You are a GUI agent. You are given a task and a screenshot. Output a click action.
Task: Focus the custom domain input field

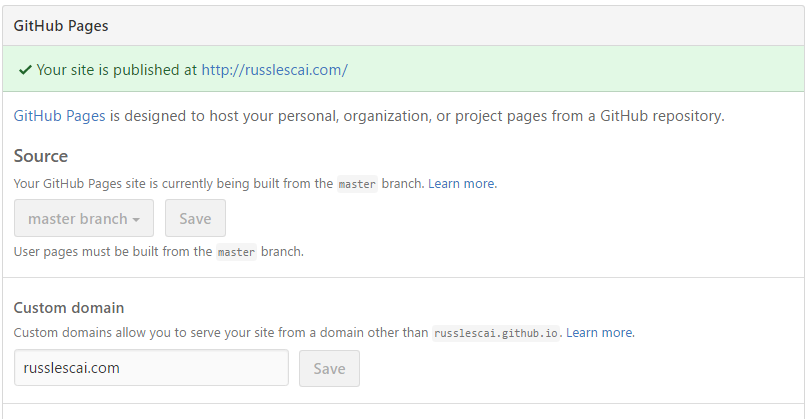click(x=151, y=368)
